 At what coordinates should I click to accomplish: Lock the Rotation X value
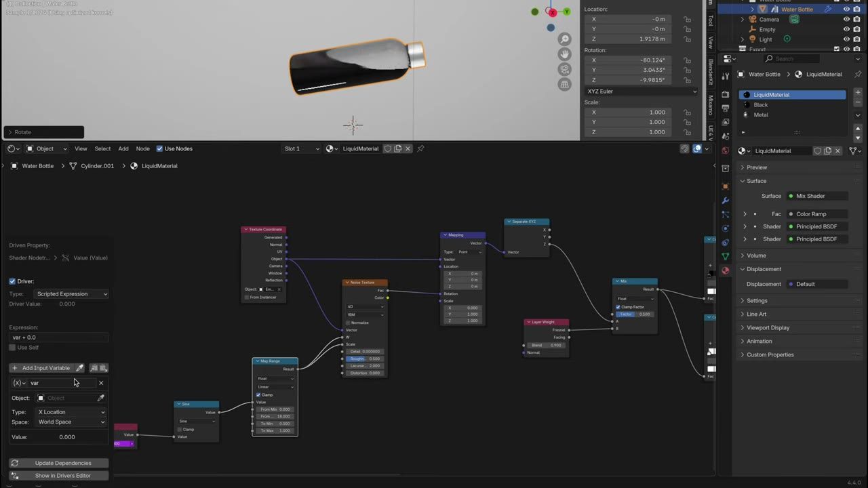(x=687, y=60)
